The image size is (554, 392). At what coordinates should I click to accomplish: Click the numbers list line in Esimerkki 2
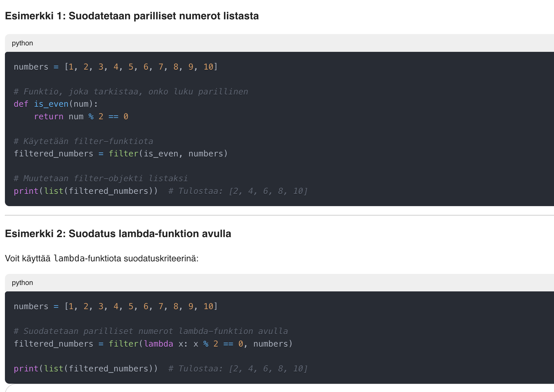point(115,306)
